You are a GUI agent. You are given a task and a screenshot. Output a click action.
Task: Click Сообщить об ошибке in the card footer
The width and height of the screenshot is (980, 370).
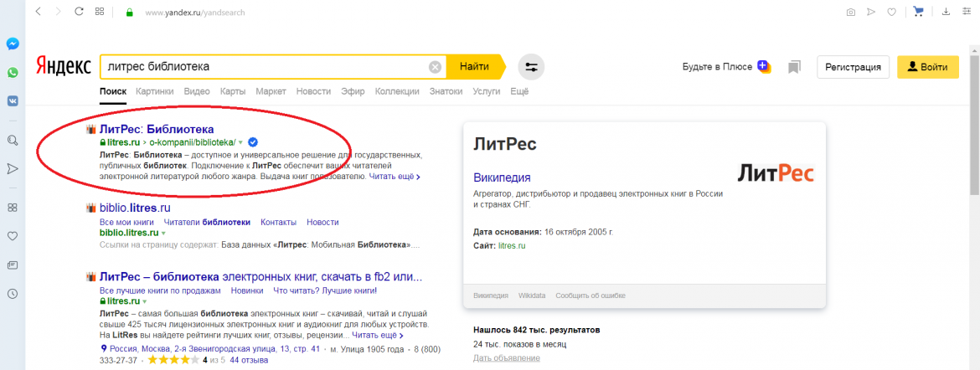[x=591, y=295]
